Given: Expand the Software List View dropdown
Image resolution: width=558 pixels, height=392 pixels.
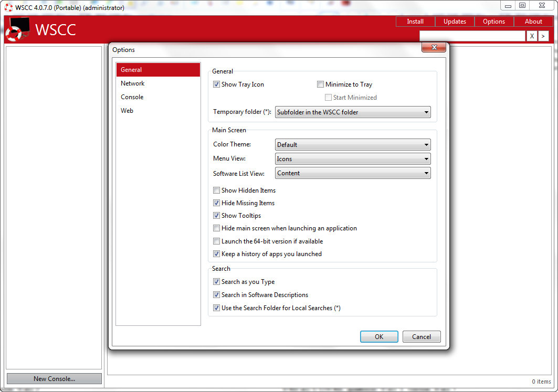Looking at the screenshot, I should pyautogui.click(x=353, y=173).
